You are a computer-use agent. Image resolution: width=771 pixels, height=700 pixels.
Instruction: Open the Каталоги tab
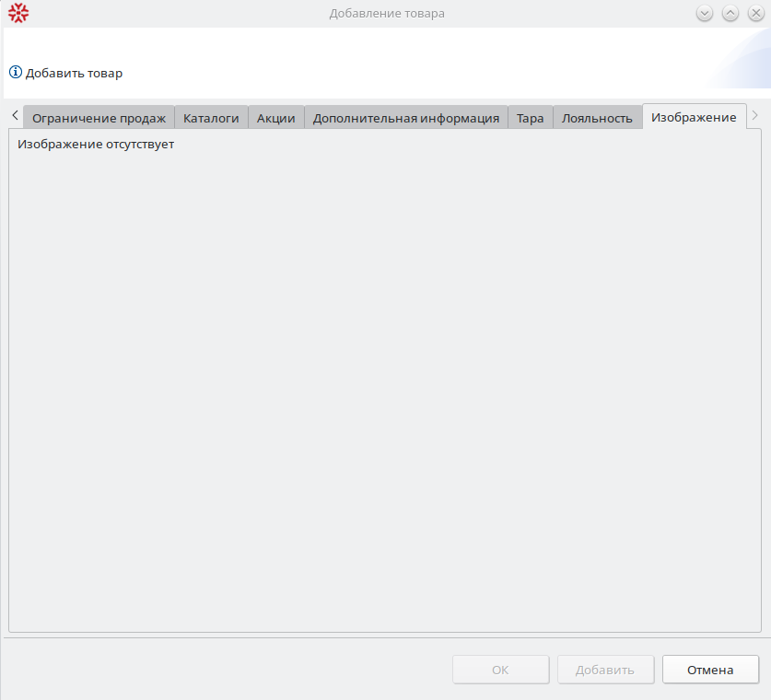[211, 118]
